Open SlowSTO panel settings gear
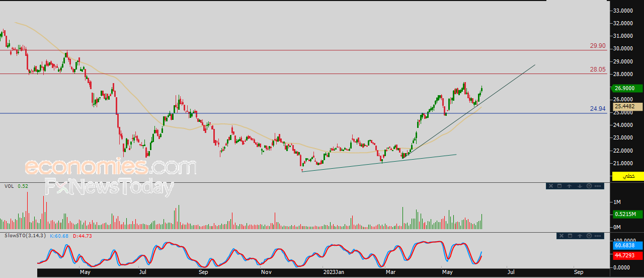Image resolution: width=644 pixels, height=278 pixels. 589,236
